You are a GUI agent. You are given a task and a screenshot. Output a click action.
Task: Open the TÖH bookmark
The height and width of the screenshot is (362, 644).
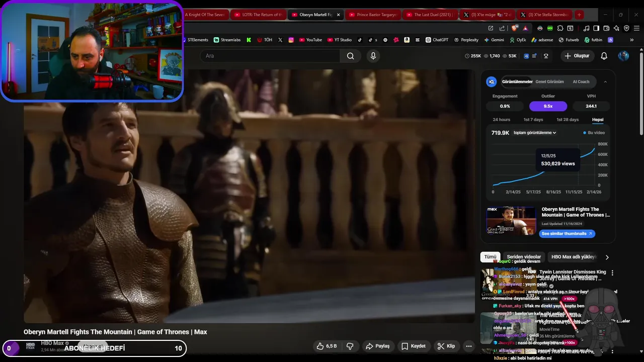[265, 40]
